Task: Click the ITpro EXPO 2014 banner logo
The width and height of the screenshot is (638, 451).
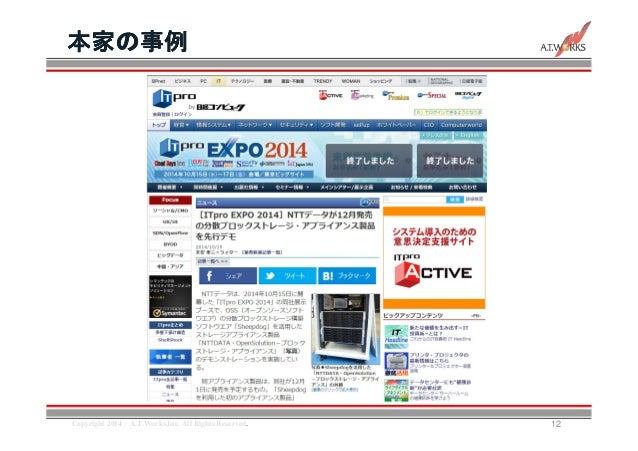Action: [x=233, y=149]
